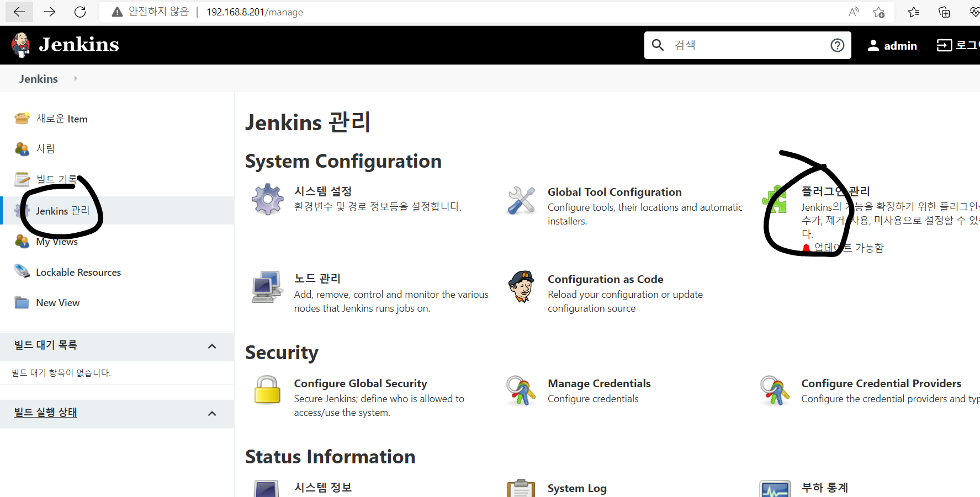Open Lockable Resources in the sidebar
This screenshot has height=497, width=980.
tap(78, 272)
